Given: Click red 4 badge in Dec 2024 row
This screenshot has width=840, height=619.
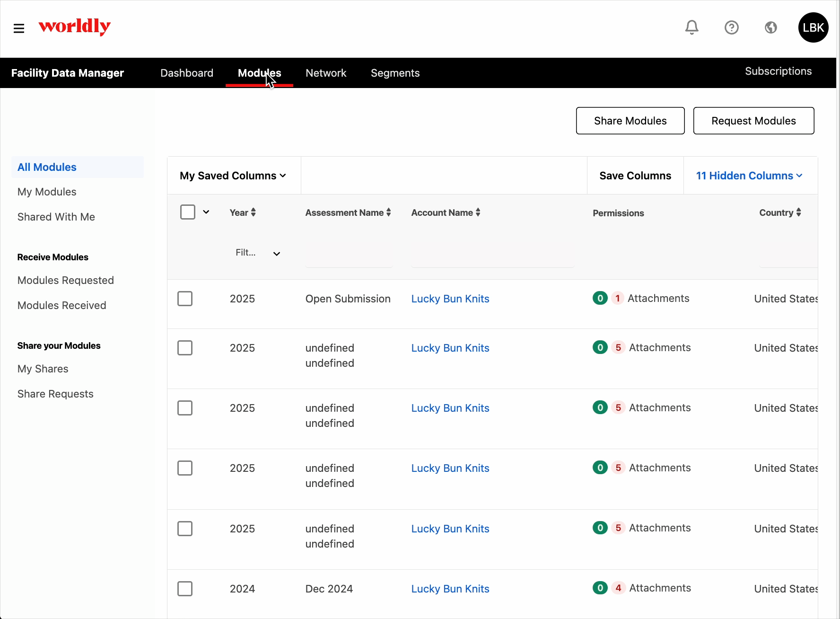Looking at the screenshot, I should 618,588.
